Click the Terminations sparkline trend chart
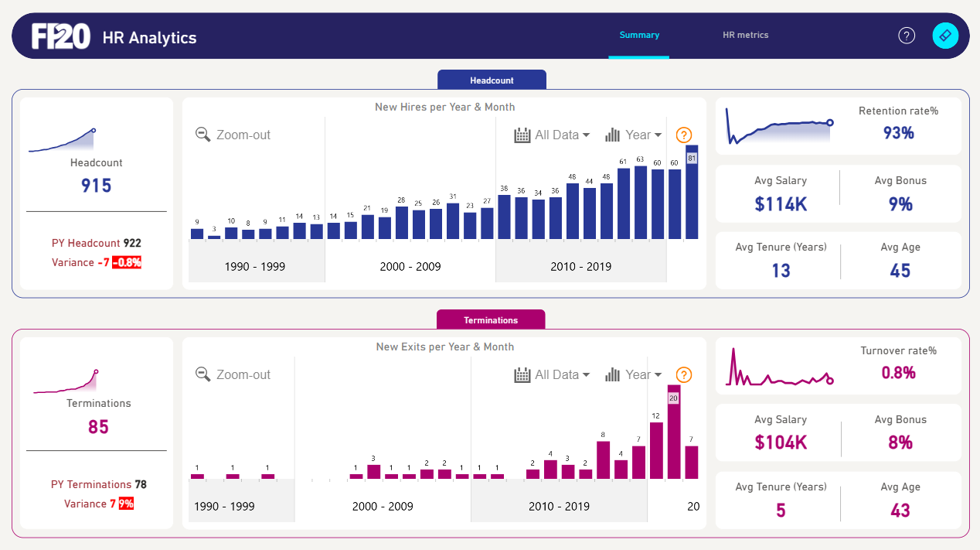The image size is (980, 550). coord(66,382)
